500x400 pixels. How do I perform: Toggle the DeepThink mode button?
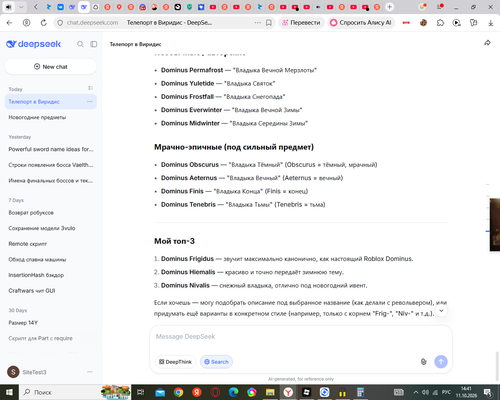175,362
